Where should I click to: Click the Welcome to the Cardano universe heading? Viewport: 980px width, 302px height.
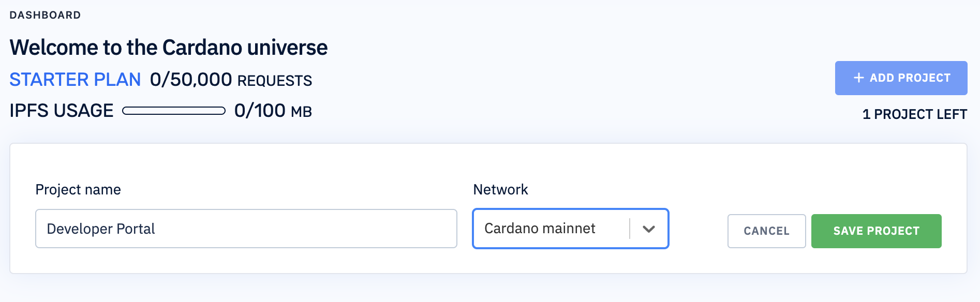point(169,48)
